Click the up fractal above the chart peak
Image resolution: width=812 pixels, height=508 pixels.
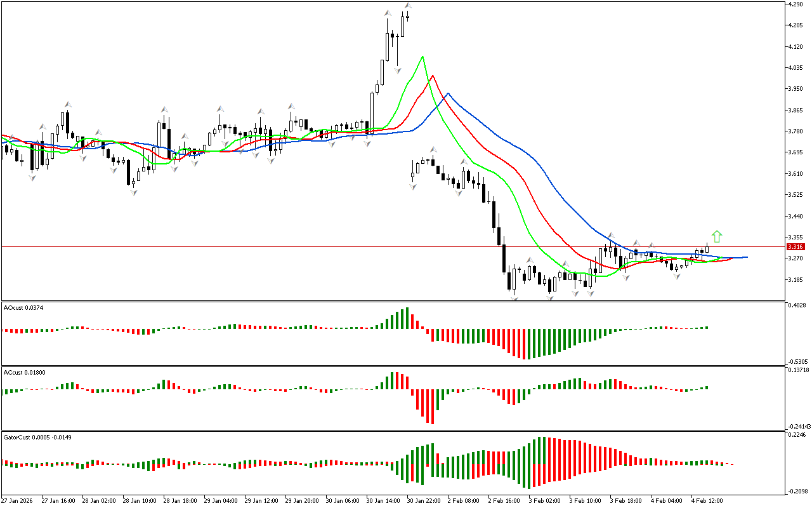408,6
